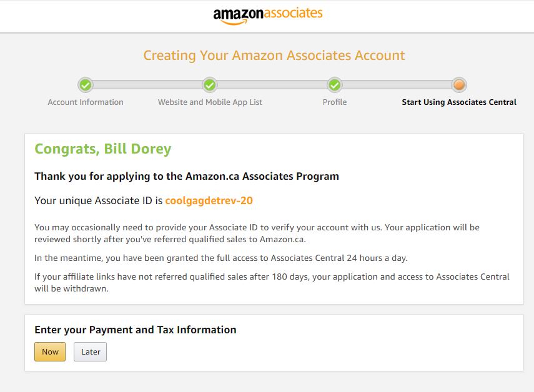
Task: Select the Profile step label
Action: 335,102
